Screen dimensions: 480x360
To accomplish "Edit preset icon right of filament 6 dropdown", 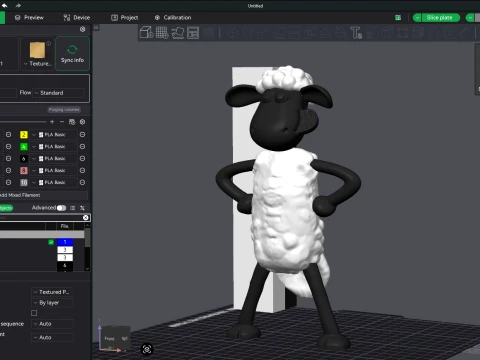I will (82, 158).
